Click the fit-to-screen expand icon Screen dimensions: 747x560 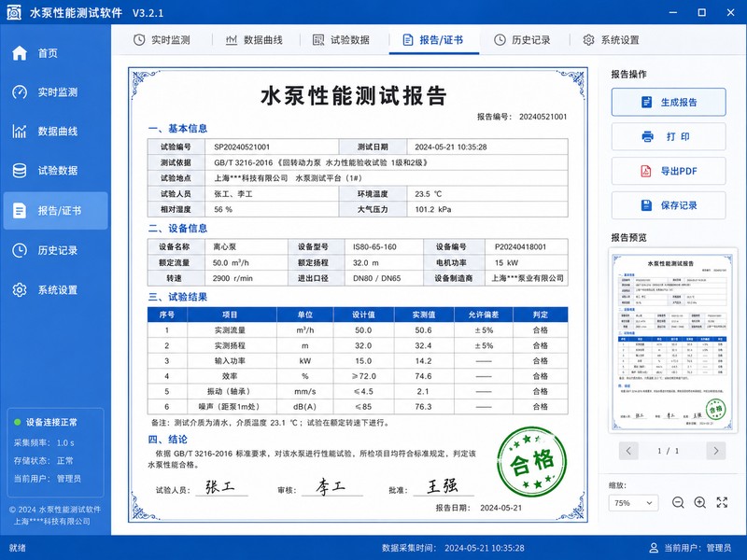pyautogui.click(x=722, y=502)
